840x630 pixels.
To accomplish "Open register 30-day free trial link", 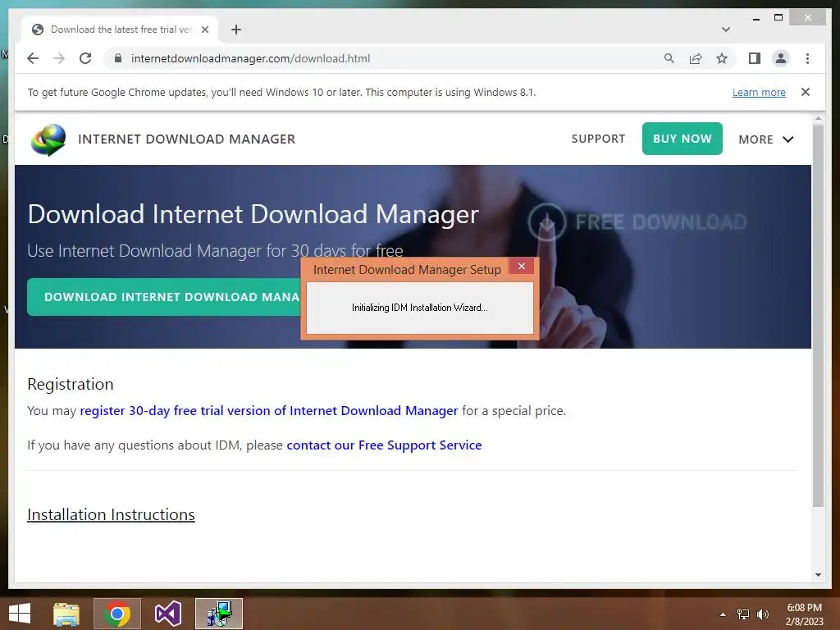I will pos(269,411).
